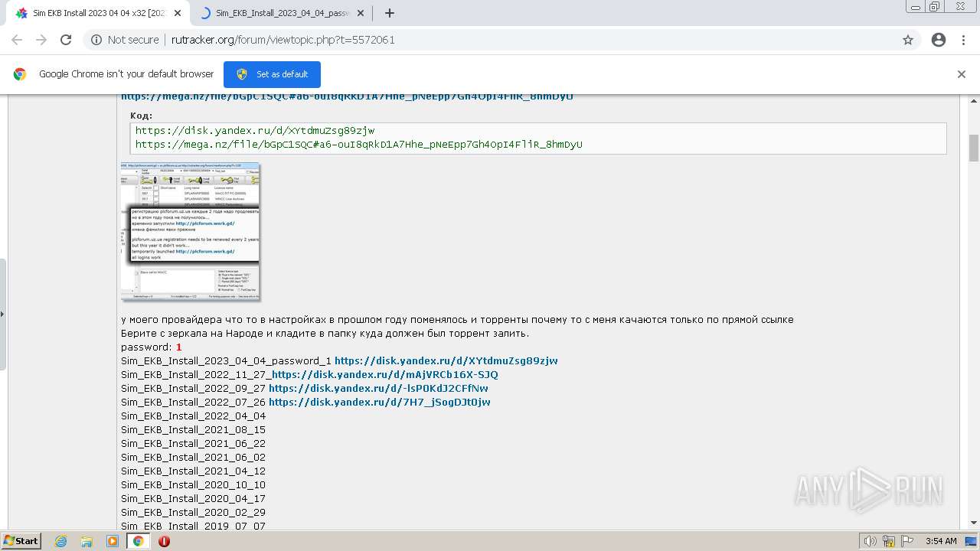
Task: Open the Sim_EKB_Install_2022_07_26 Yandex disk link
Action: [379, 402]
